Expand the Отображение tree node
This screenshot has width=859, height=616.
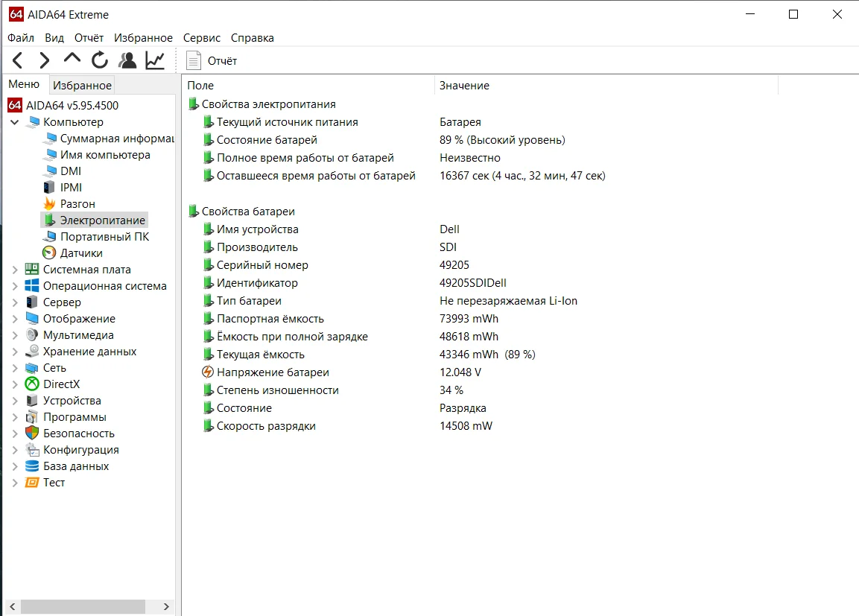point(15,319)
